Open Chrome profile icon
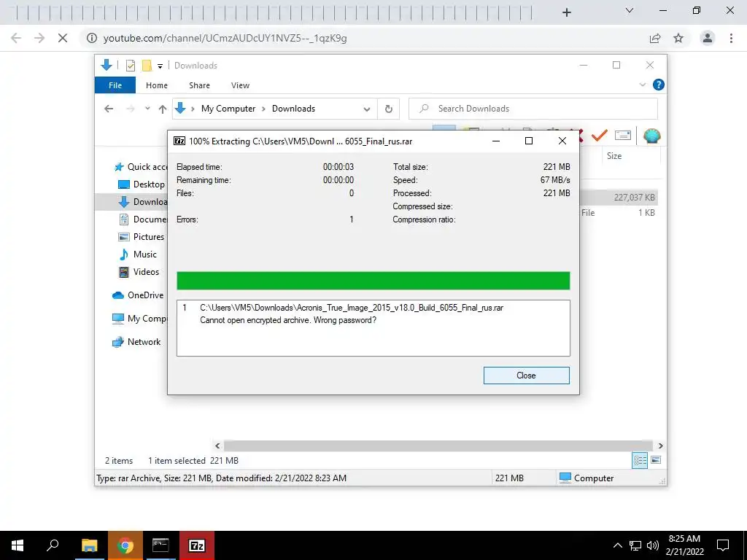 pos(708,38)
